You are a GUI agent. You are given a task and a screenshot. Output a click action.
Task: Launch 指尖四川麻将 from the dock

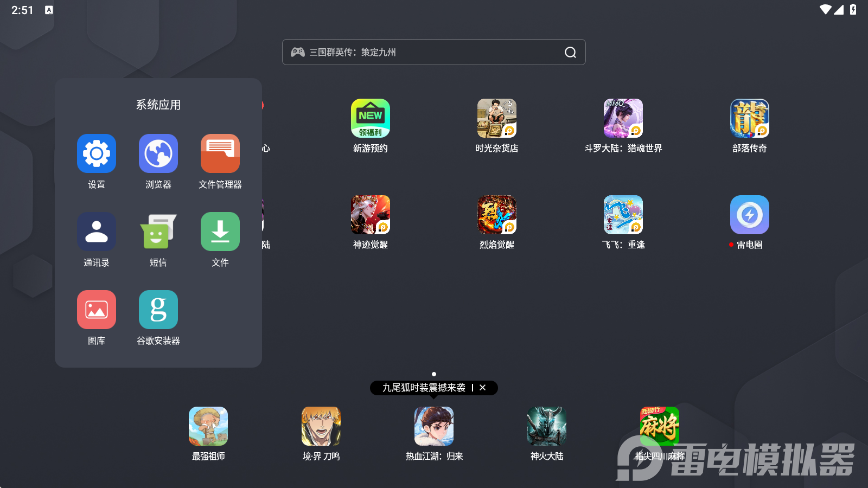[x=660, y=426]
